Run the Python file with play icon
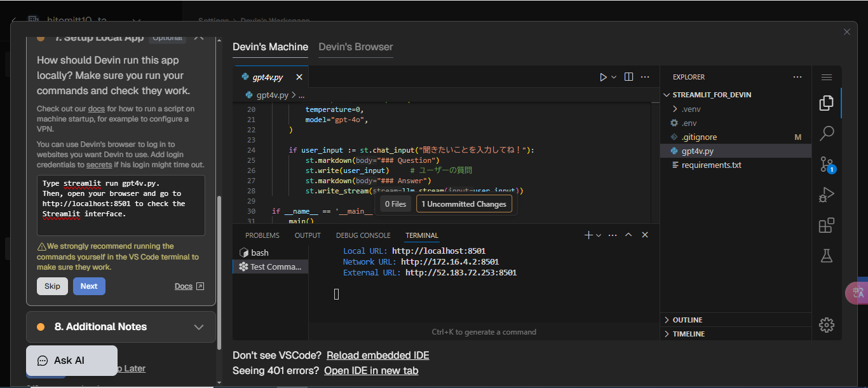The width and height of the screenshot is (868, 388). click(603, 77)
